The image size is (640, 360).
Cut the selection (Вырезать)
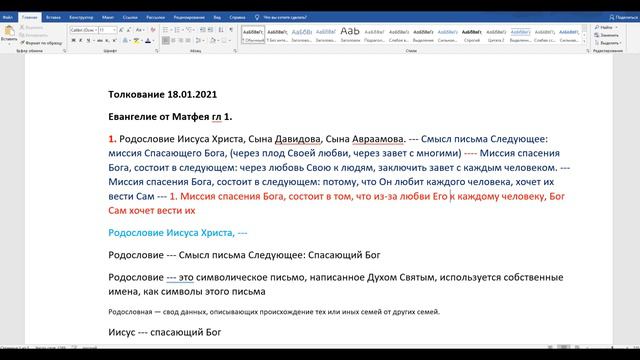[32, 27]
